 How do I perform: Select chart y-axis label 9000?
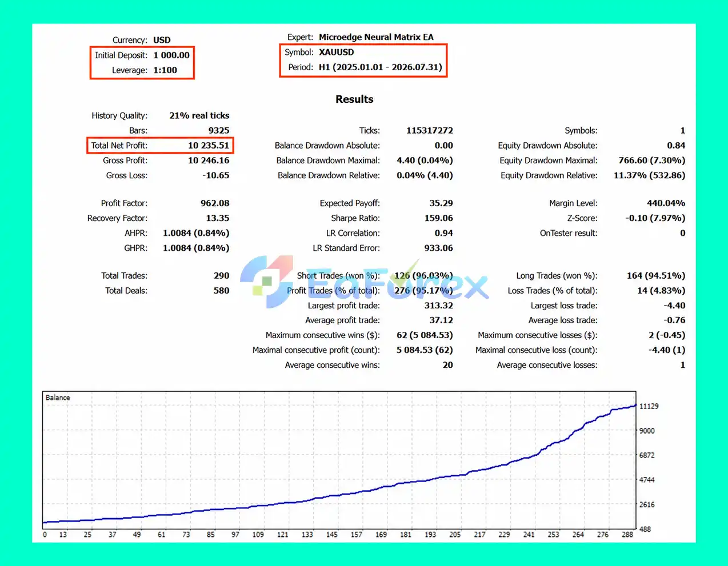[x=647, y=431]
